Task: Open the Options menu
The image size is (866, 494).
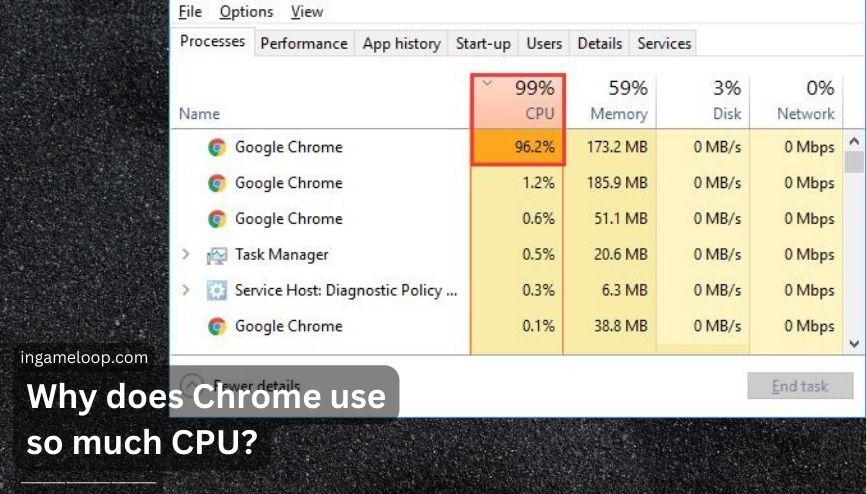Action: (246, 12)
